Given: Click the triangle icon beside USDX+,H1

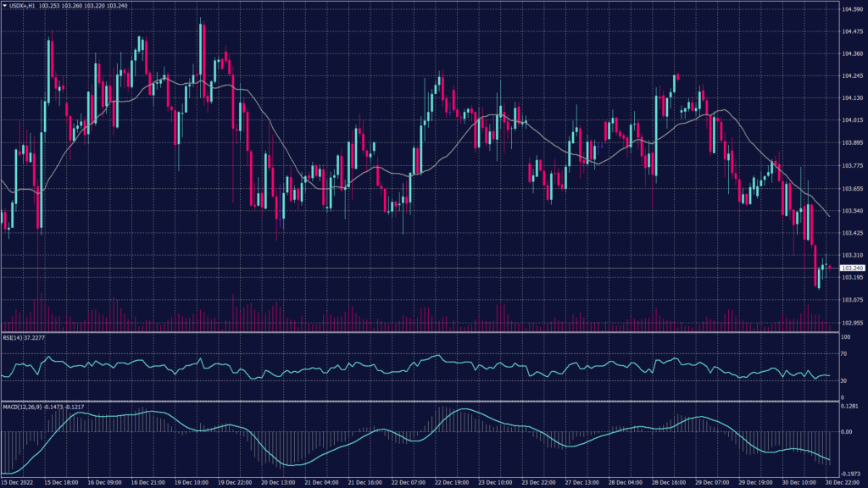Looking at the screenshot, I should click(x=5, y=5).
